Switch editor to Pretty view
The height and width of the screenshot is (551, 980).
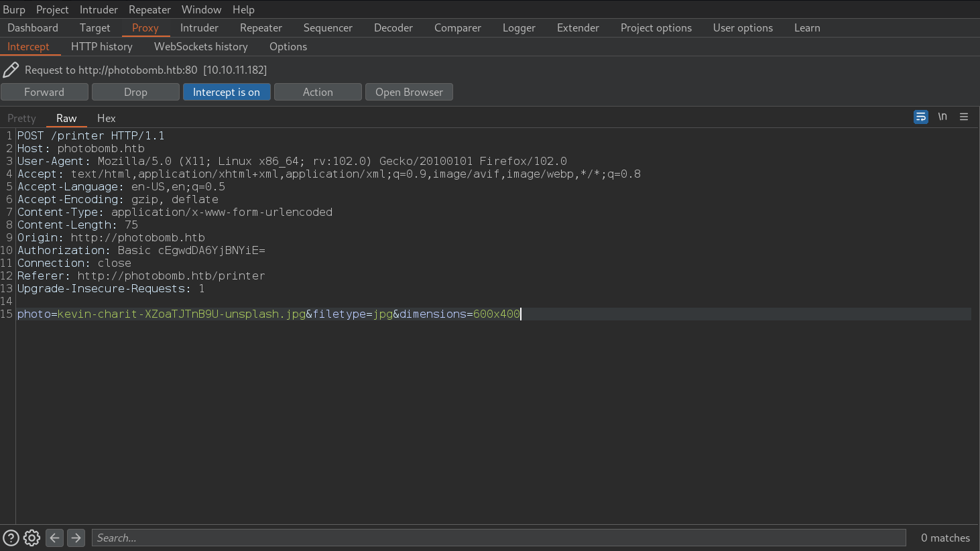[x=21, y=118]
